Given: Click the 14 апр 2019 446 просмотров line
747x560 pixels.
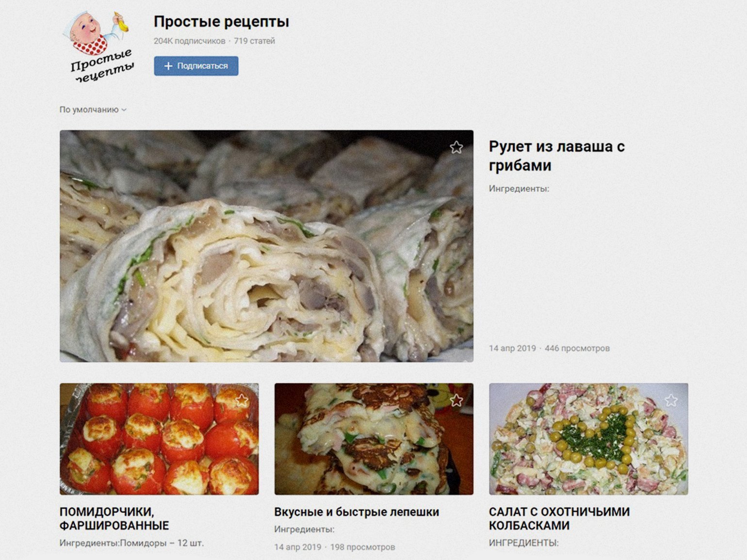Looking at the screenshot, I should [x=549, y=348].
